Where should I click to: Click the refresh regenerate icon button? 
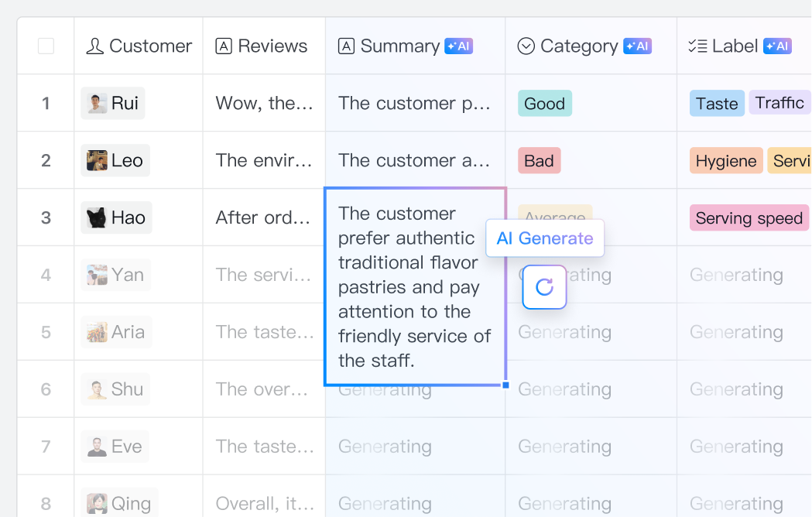(x=544, y=287)
